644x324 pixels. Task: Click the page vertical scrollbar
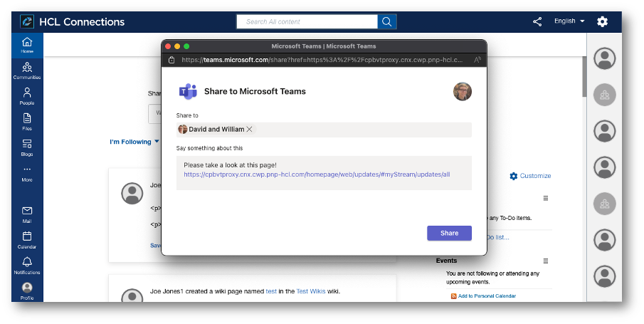pyautogui.click(x=584, y=77)
